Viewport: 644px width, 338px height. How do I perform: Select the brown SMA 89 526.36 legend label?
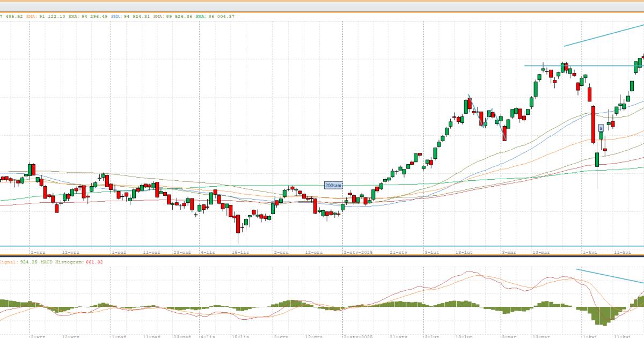(x=172, y=17)
